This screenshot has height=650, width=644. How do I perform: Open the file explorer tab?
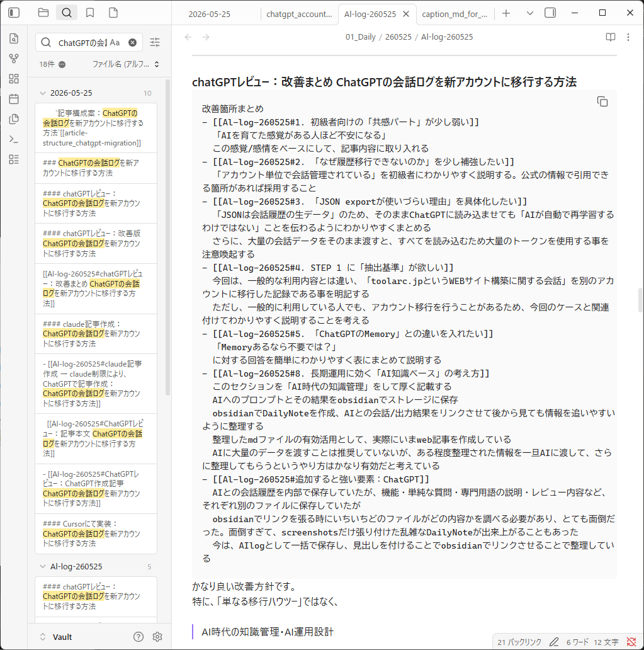click(x=43, y=13)
